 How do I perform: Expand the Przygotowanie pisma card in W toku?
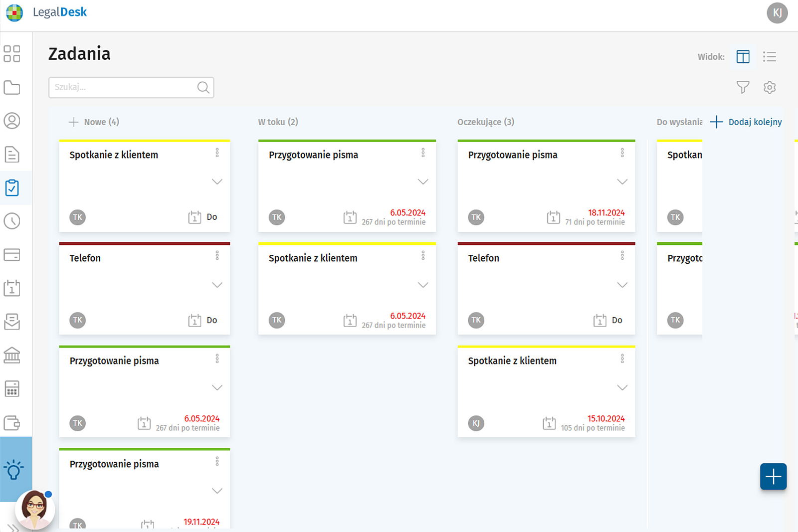[423, 182]
